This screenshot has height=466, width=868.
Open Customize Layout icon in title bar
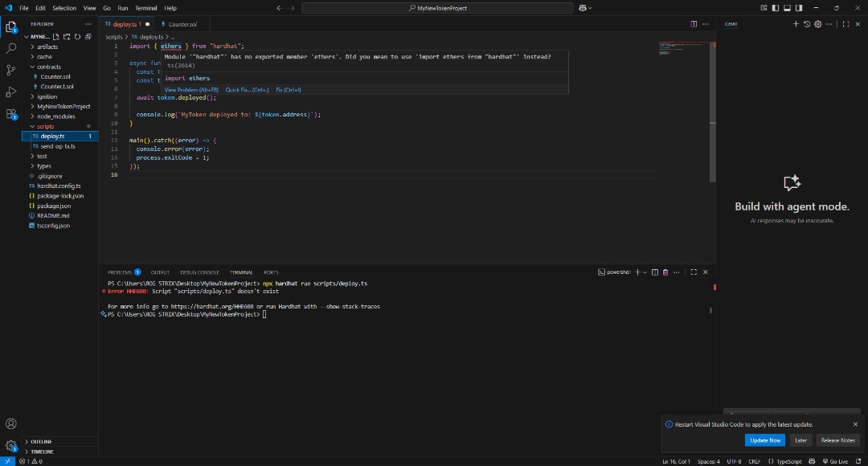pos(764,8)
